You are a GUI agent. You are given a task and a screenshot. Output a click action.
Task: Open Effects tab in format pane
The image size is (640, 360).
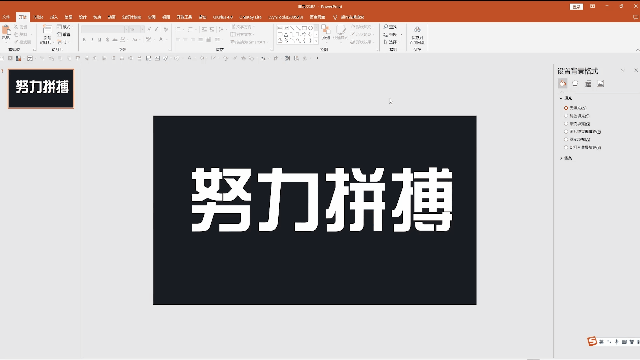point(575,83)
